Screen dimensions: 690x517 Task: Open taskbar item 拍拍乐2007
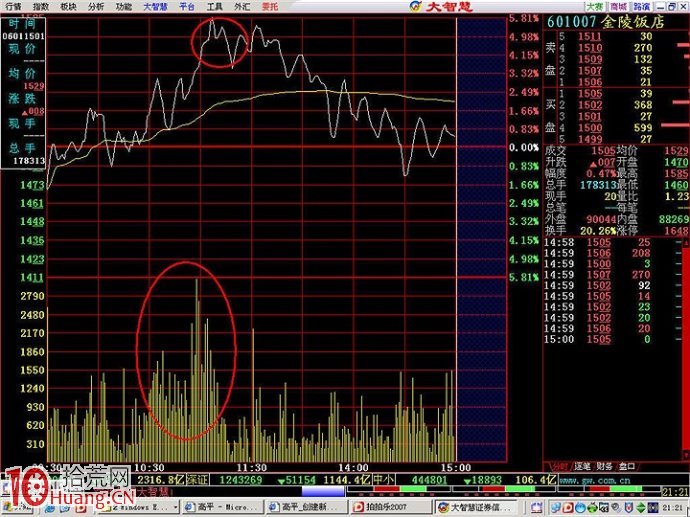pos(391,507)
